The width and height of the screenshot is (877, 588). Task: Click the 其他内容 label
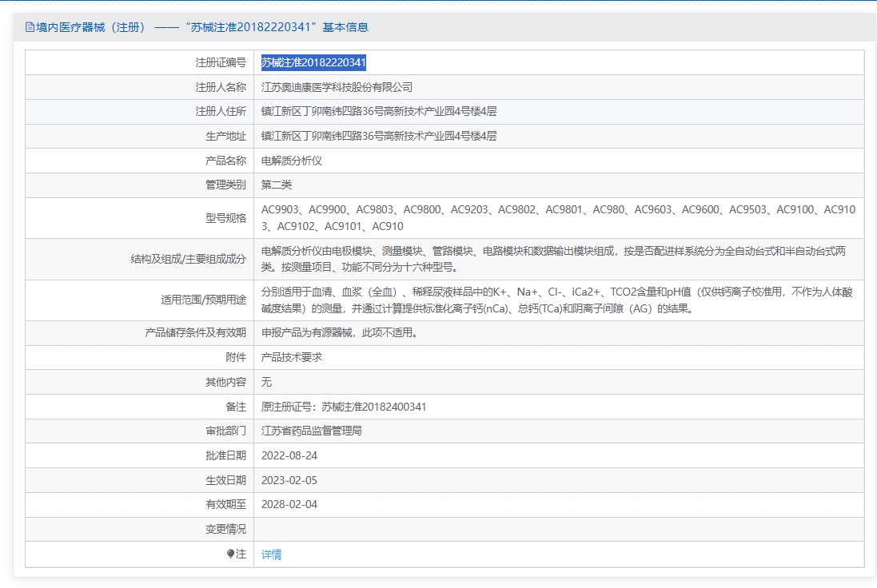coord(225,382)
